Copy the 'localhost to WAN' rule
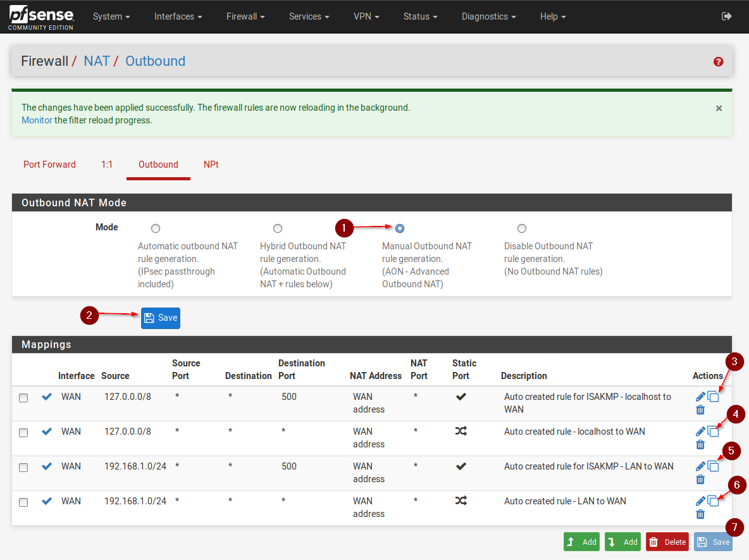The image size is (749, 560). coord(713,432)
